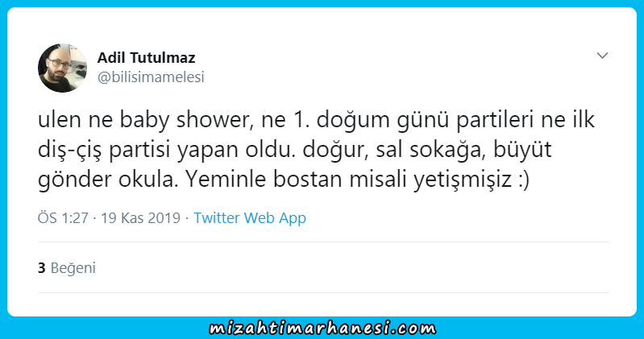Open the Twitter Web App source link
The image size is (644, 339).
pos(250,218)
